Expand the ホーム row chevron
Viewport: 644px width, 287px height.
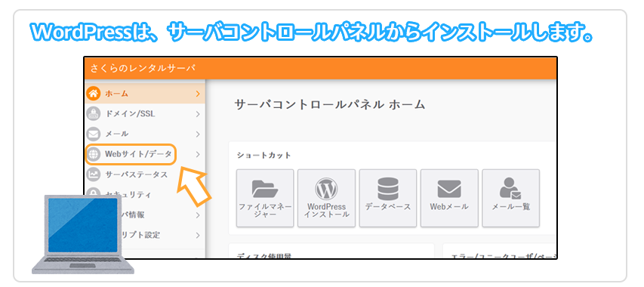coord(198,94)
